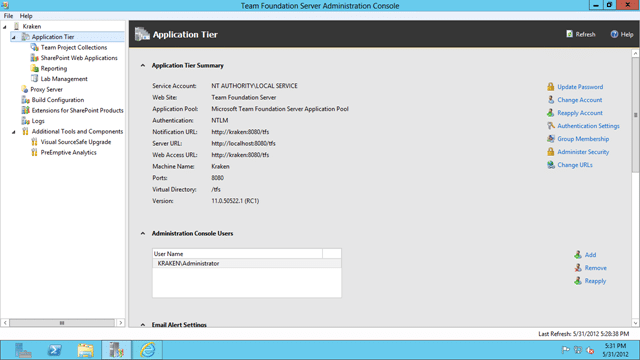640x360 pixels.
Task: Click the Group Membership link
Action: click(583, 139)
